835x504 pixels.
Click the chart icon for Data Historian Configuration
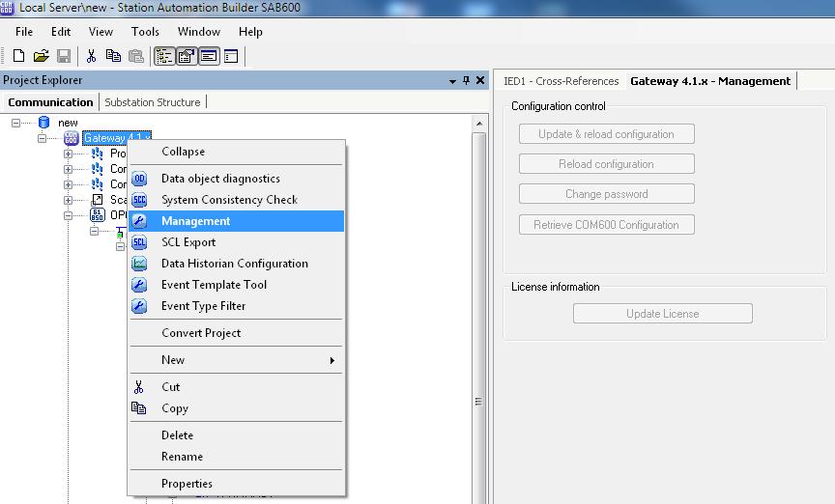[x=139, y=264]
